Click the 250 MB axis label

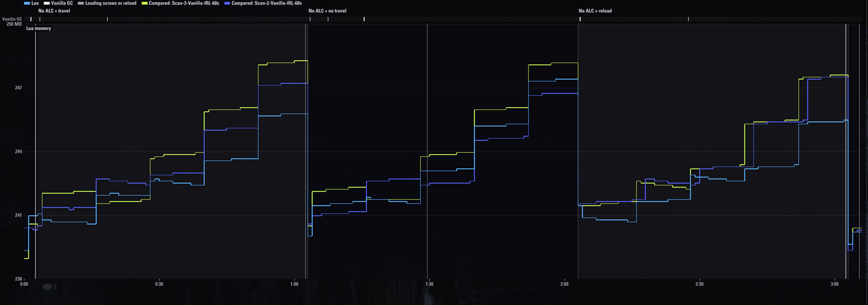pyautogui.click(x=14, y=24)
